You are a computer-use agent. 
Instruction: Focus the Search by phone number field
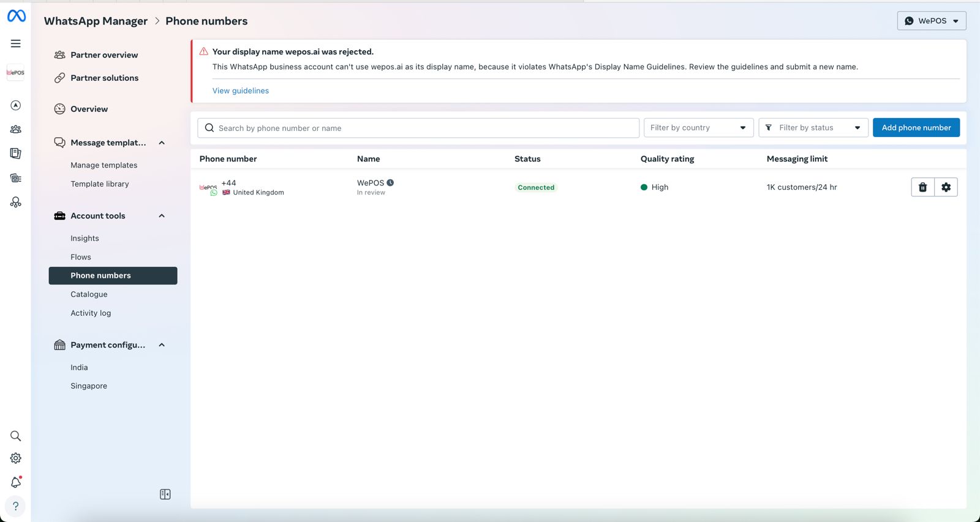(x=418, y=128)
